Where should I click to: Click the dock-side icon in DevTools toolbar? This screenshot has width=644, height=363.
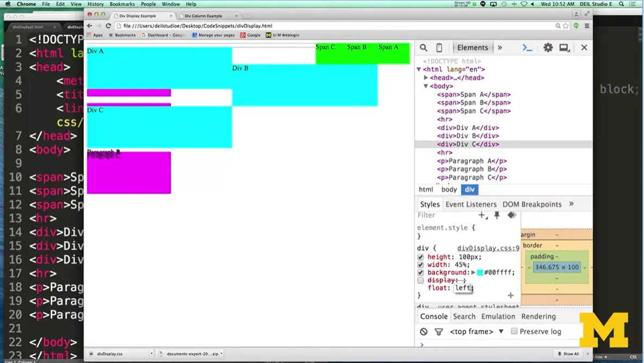[x=564, y=48]
